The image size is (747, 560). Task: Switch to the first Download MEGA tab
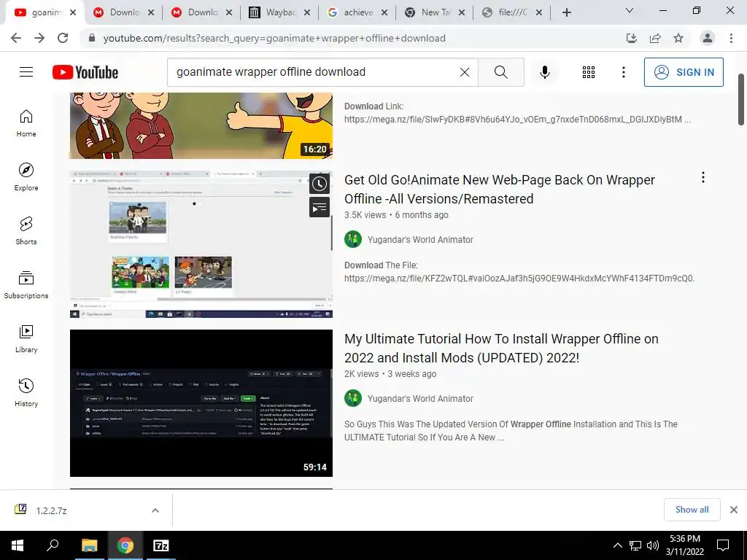124,12
